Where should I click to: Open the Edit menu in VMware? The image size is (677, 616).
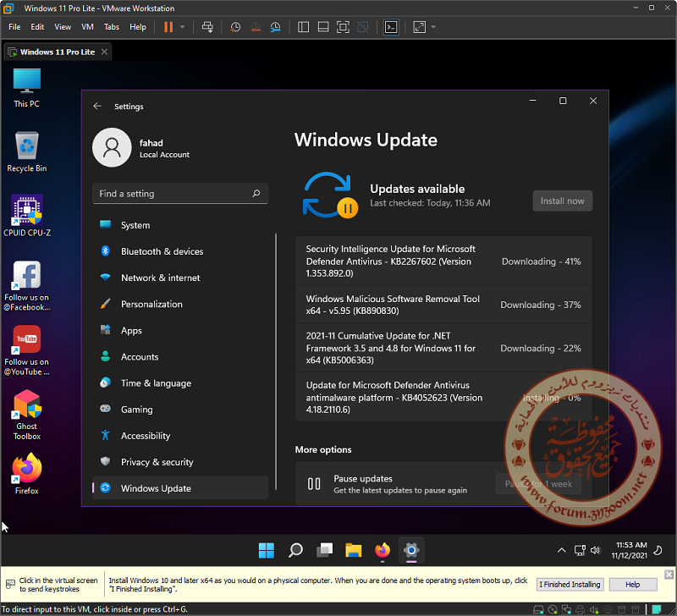[37, 27]
